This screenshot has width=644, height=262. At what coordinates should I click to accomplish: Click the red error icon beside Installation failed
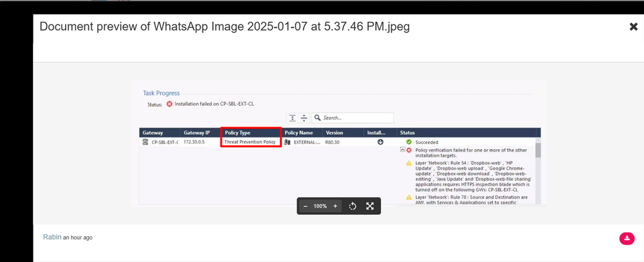tap(170, 104)
